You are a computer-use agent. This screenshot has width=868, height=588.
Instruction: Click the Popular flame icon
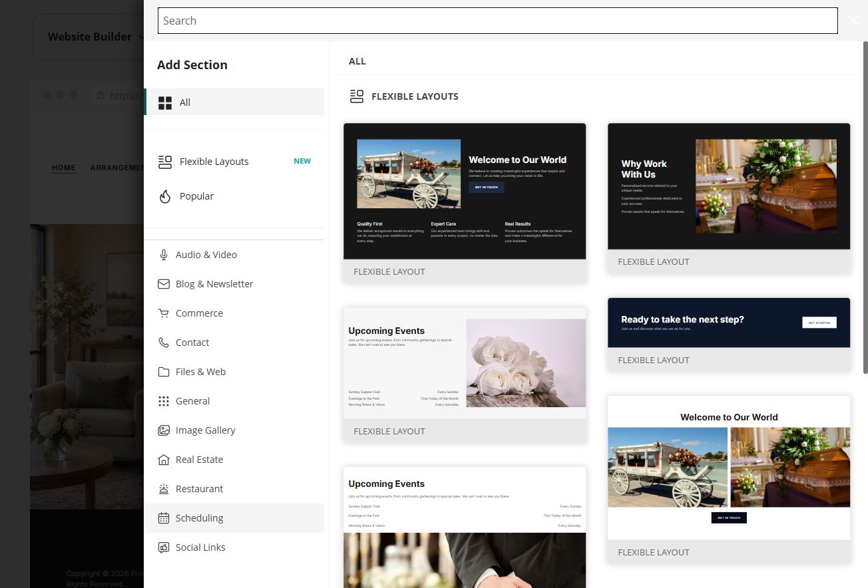(164, 196)
